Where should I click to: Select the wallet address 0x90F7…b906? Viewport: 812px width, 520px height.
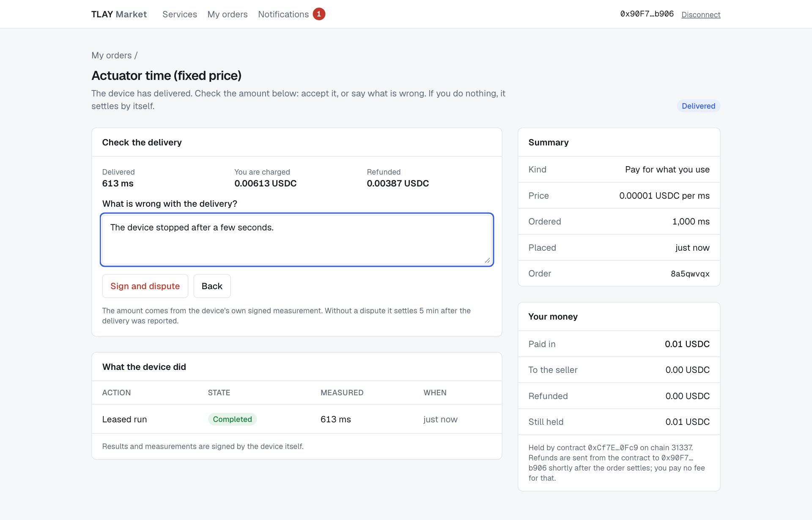[x=647, y=14]
